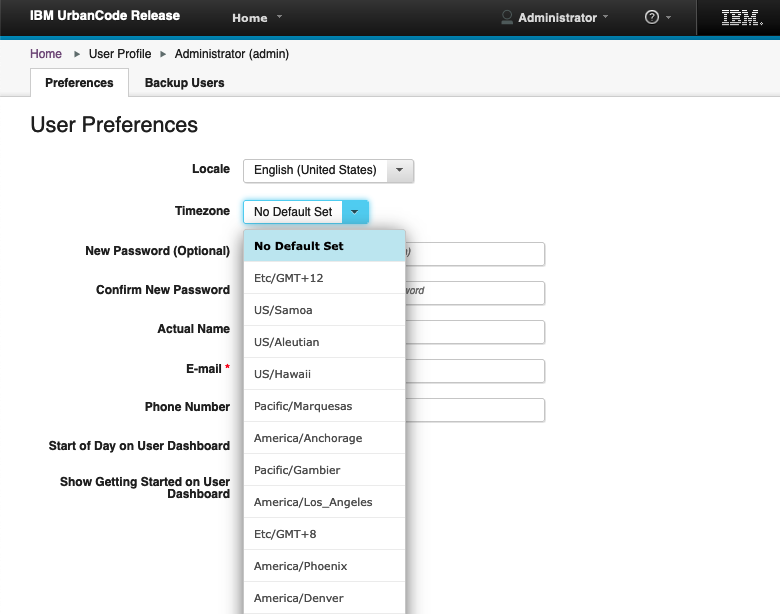Click the User Preferences heading
The width and height of the screenshot is (780, 614).
pos(114,124)
